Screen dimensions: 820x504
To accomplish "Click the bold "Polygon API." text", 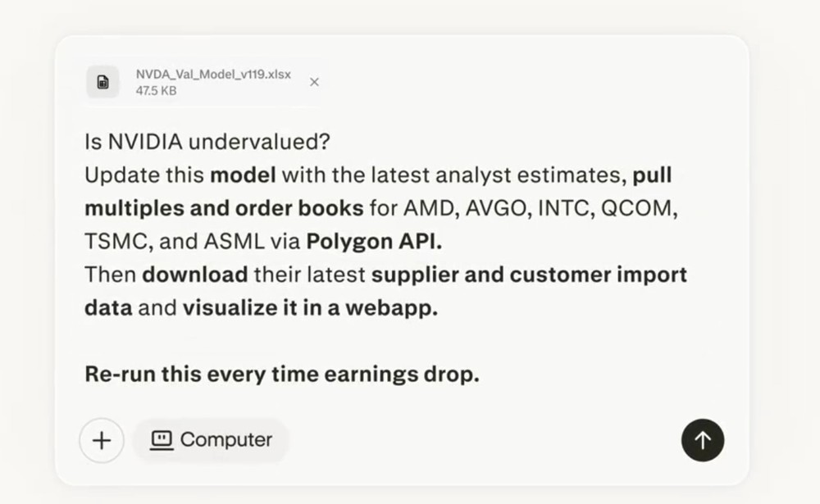I will point(371,241).
